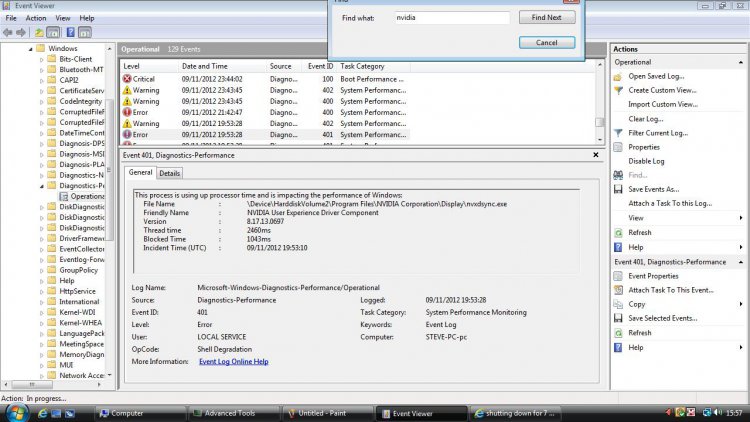Select the Critical event 100 row
750x422 pixels.
pos(265,79)
